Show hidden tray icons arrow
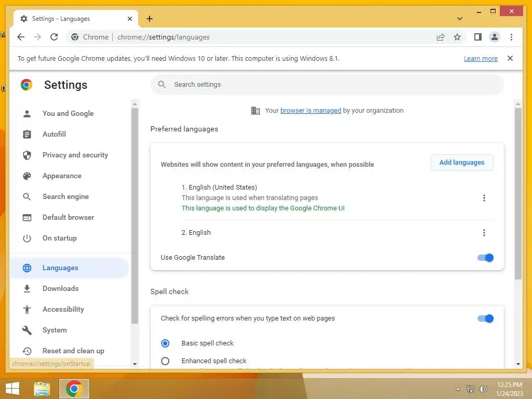This screenshot has height=399, width=532. click(458, 389)
